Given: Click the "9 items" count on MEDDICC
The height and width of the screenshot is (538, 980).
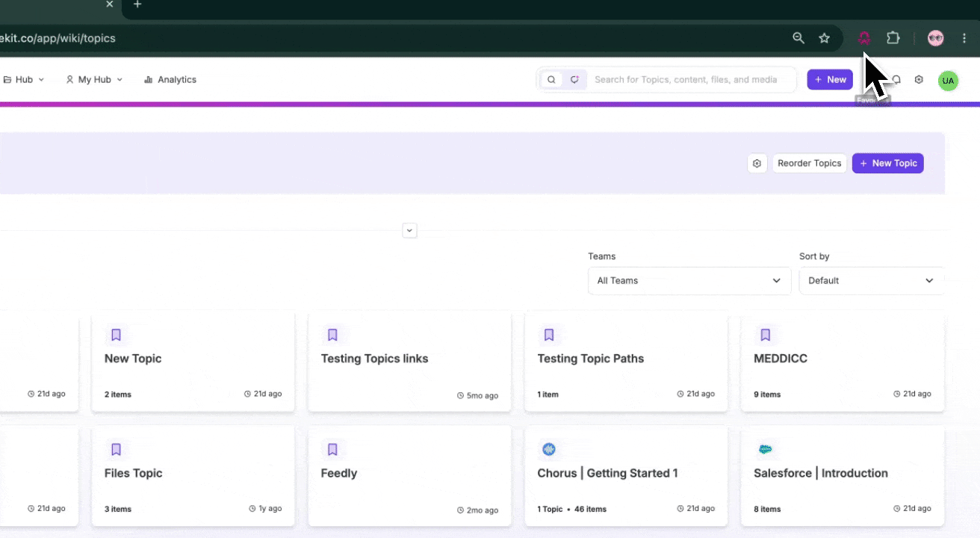Looking at the screenshot, I should [767, 395].
